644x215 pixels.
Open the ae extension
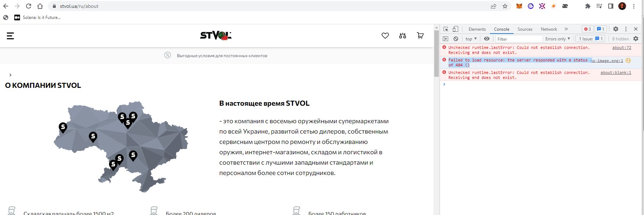click(565, 6)
